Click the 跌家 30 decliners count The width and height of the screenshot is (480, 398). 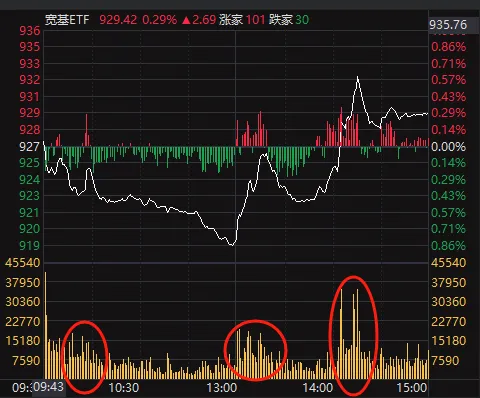tap(289, 20)
